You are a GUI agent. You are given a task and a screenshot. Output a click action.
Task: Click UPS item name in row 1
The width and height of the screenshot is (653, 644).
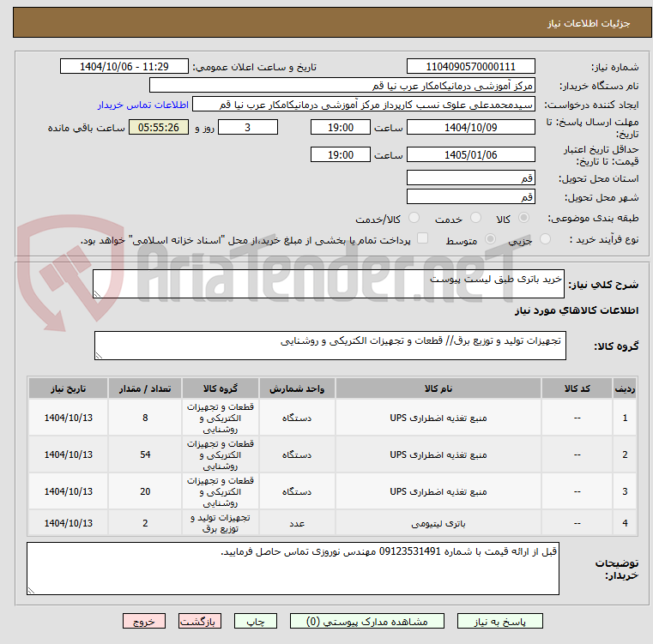point(438,418)
